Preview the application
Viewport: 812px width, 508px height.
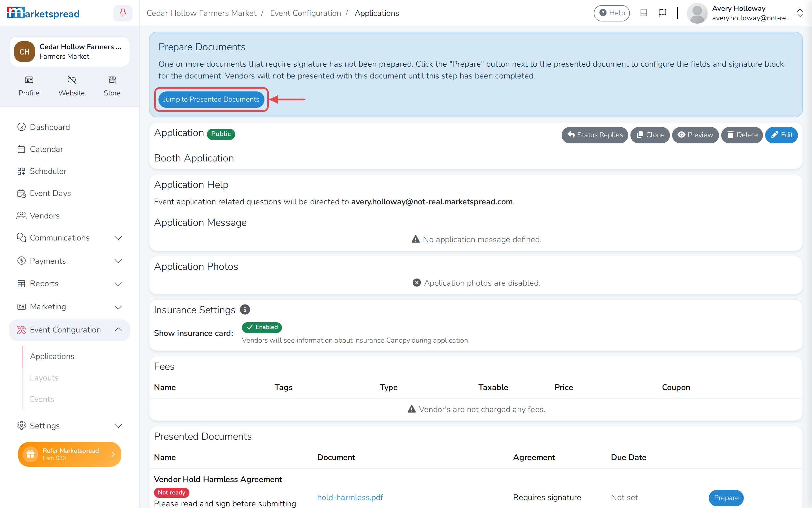[x=695, y=135]
